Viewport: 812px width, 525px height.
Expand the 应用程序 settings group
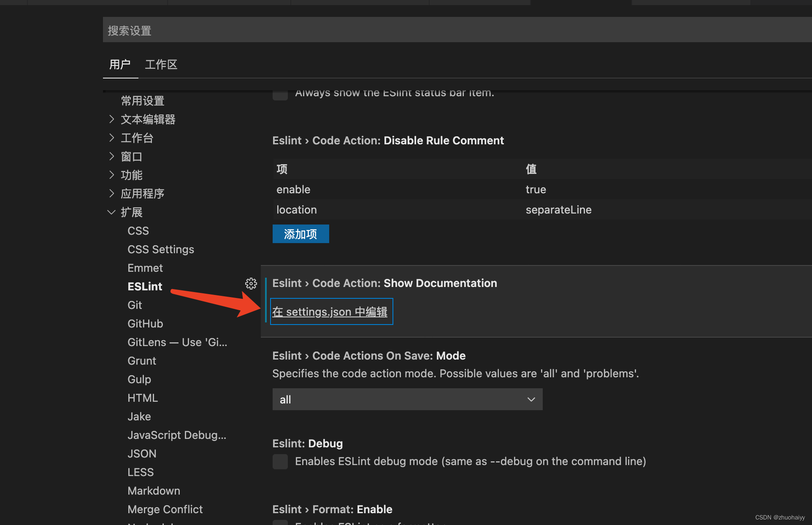click(111, 194)
